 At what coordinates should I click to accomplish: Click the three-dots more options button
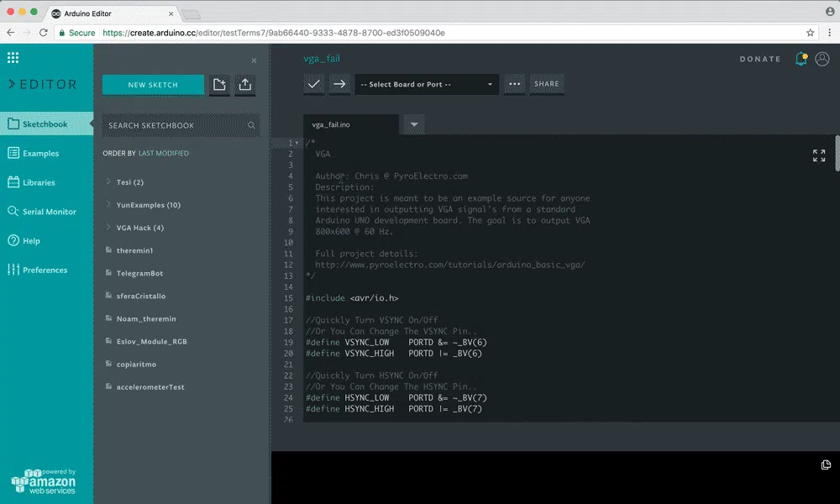515,84
